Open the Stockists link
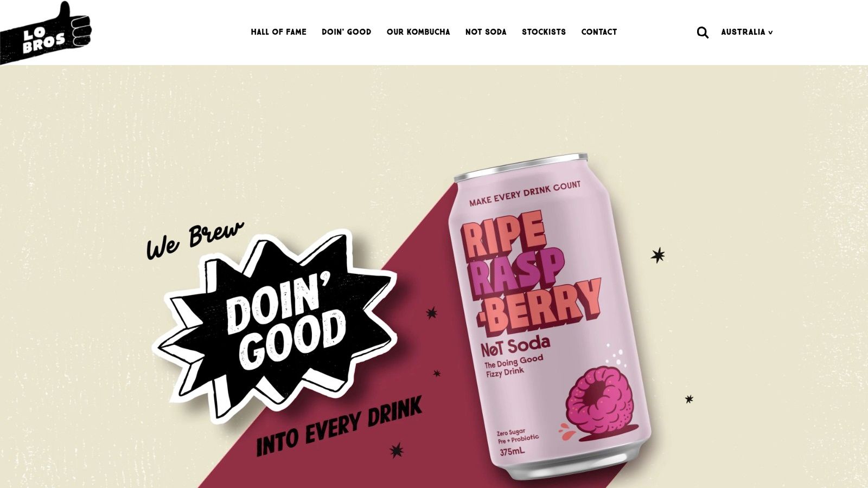868x488 pixels. pyautogui.click(x=544, y=32)
